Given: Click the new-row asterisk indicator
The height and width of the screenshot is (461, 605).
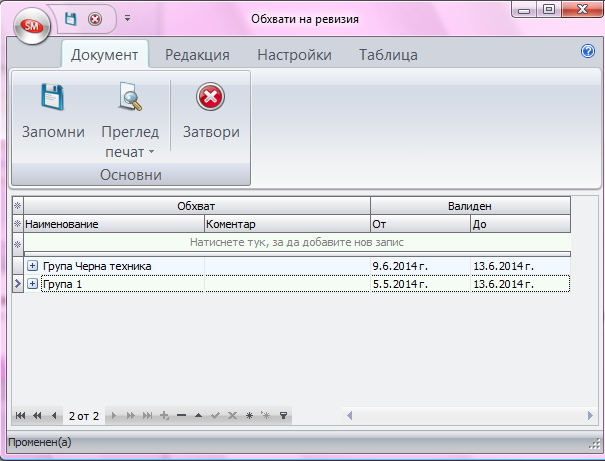Looking at the screenshot, I should click(18, 244).
